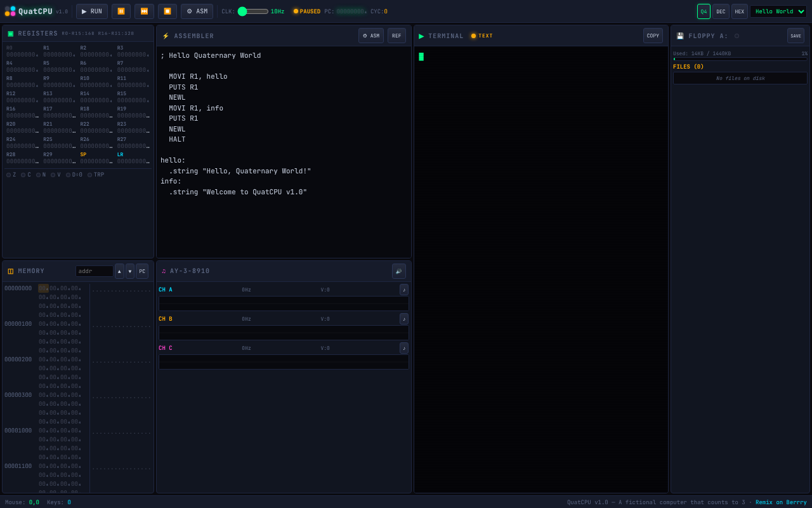The height and width of the screenshot is (508, 812).
Task: Click the R15 register value
Action: click(133, 100)
